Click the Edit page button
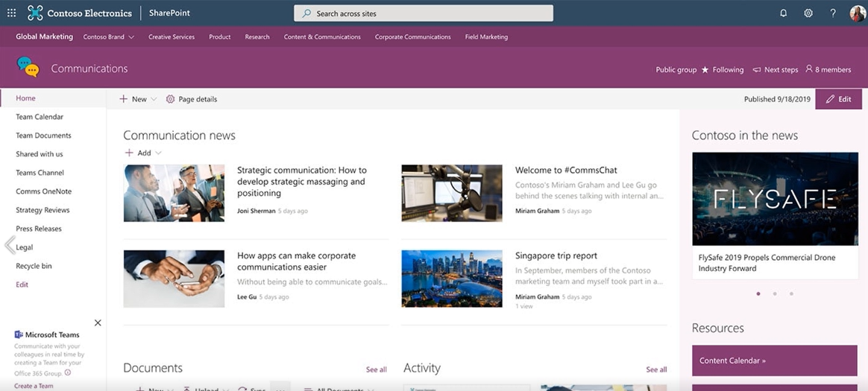This screenshot has height=391, width=868. tap(838, 99)
